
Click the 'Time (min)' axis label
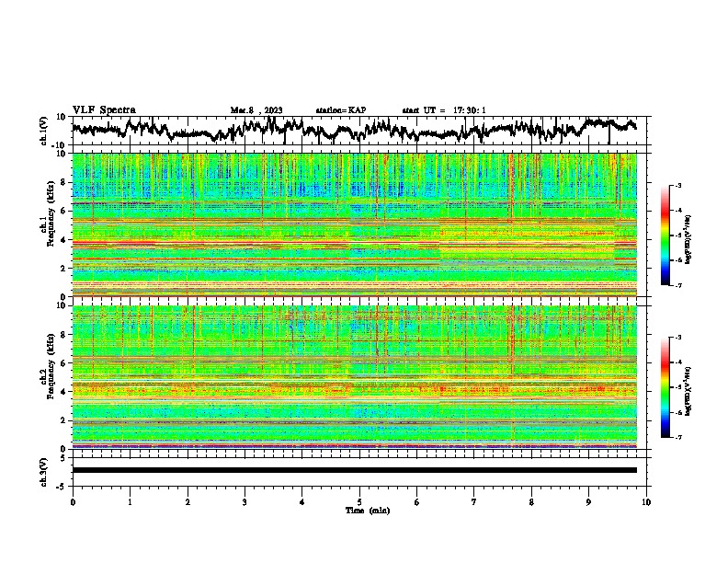pos(368,511)
